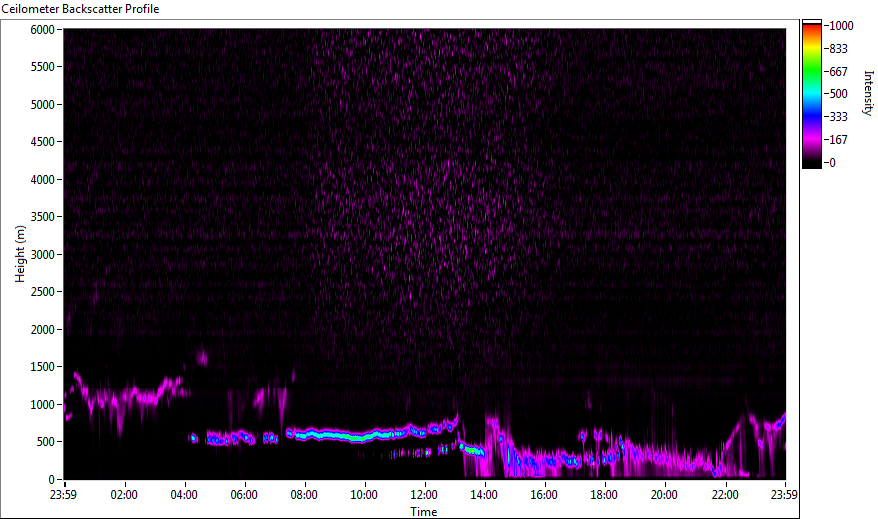
Task: Select the 667 intensity scale label
Action: coord(839,72)
